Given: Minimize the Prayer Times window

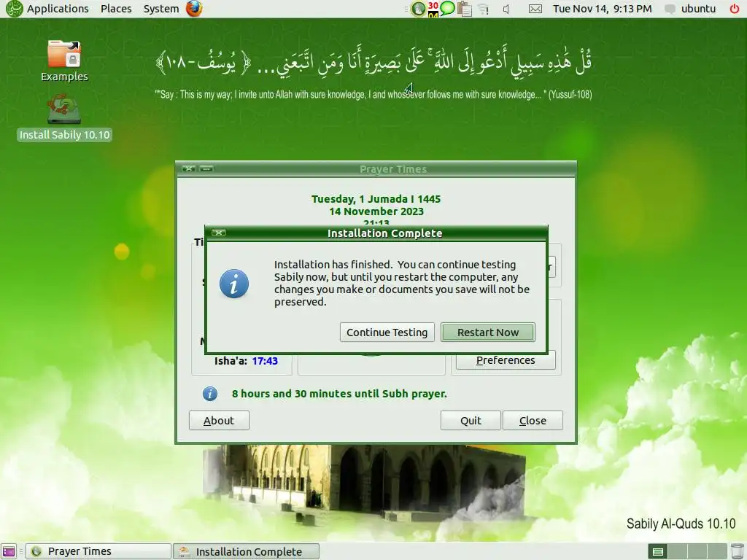Looking at the screenshot, I should tap(206, 168).
